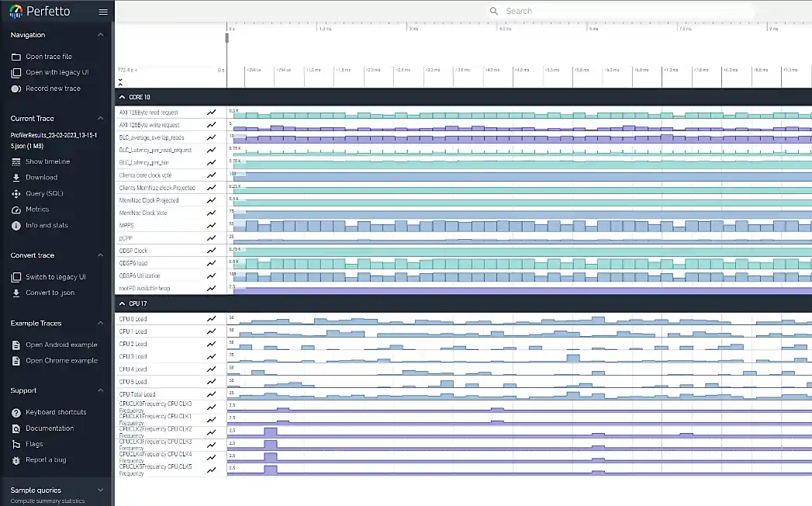Open the hamburger menu beside Perfetto logo
Screen dimensions: 812x506
(x=103, y=11)
